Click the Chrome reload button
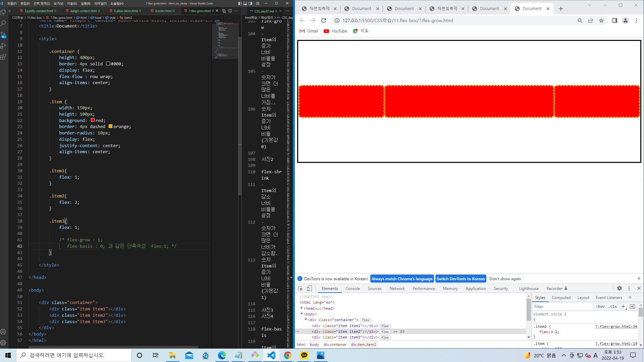The height and width of the screenshot is (362, 644). click(324, 20)
